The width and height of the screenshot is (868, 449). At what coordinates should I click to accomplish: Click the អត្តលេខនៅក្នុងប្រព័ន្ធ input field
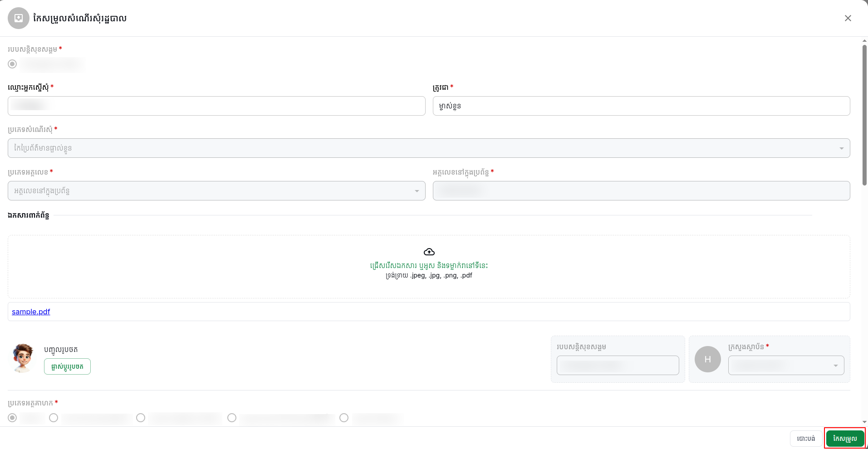pyautogui.click(x=641, y=191)
